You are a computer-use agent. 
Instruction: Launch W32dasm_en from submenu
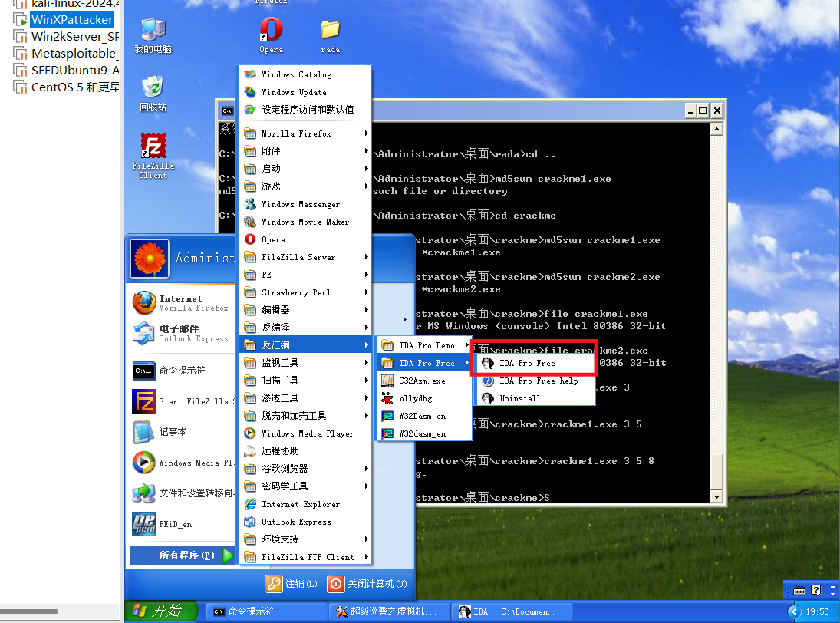tap(423, 434)
